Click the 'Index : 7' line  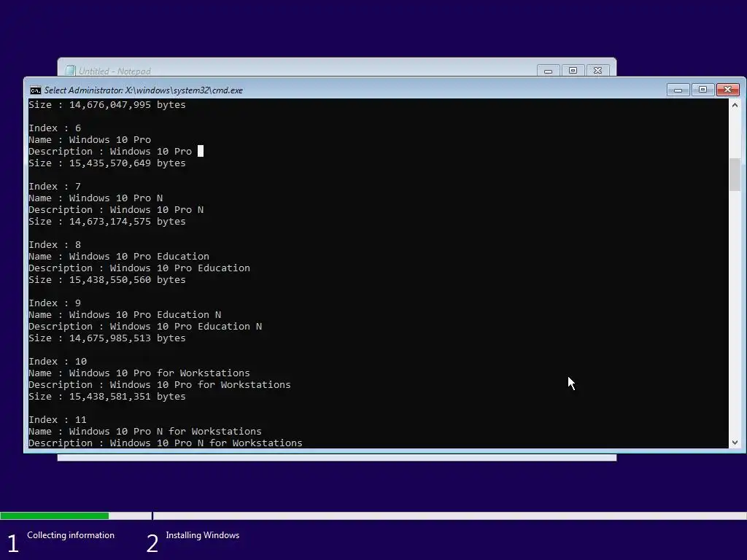(55, 187)
